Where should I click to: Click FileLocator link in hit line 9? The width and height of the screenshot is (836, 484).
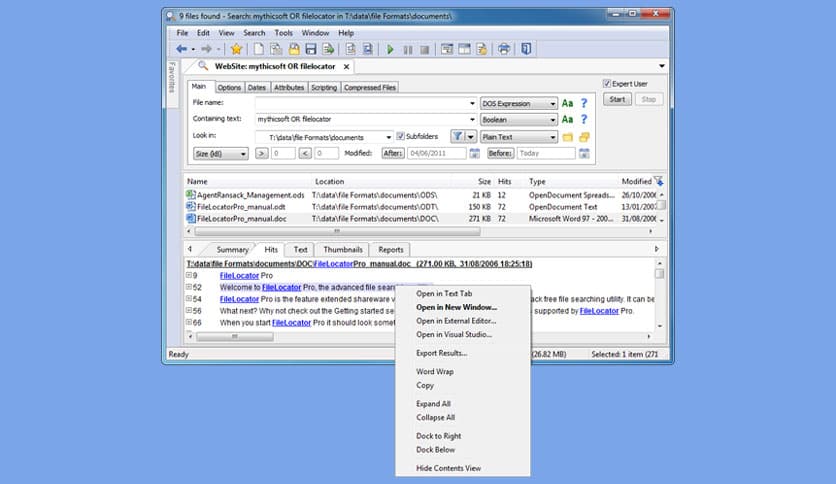pos(239,276)
